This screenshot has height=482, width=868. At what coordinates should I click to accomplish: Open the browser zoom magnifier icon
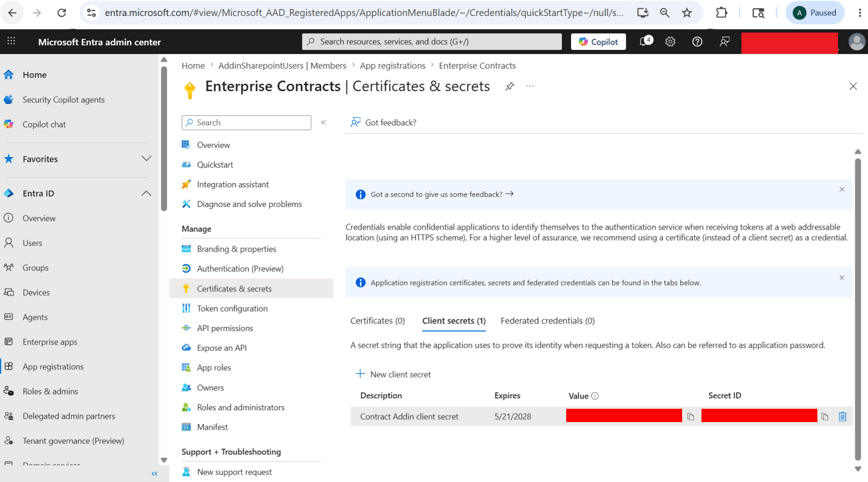[x=665, y=13]
